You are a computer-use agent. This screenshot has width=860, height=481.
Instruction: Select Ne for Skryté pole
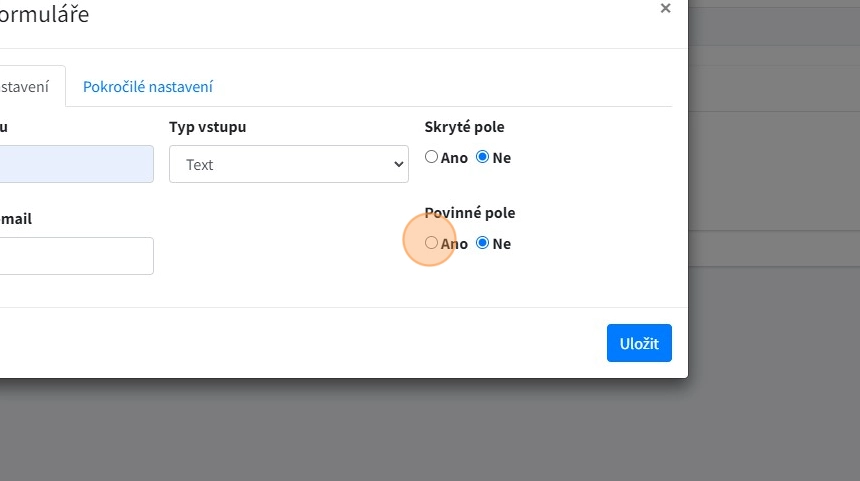click(483, 157)
